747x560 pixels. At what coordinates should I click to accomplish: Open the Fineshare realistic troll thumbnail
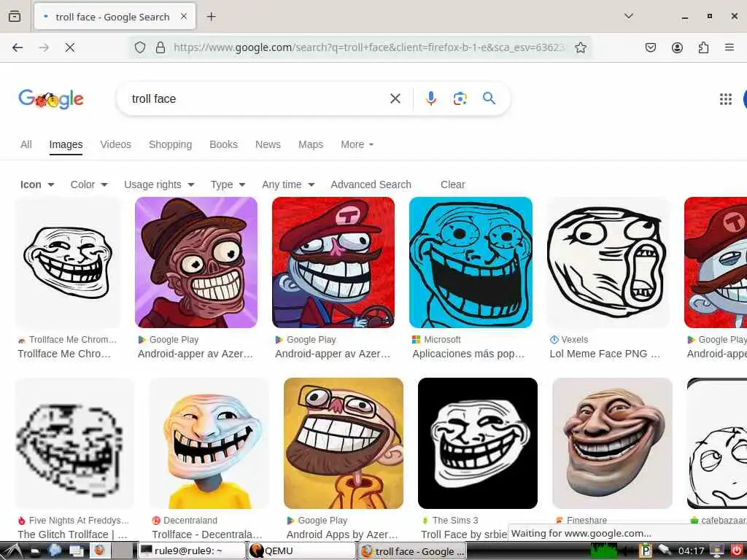(612, 443)
